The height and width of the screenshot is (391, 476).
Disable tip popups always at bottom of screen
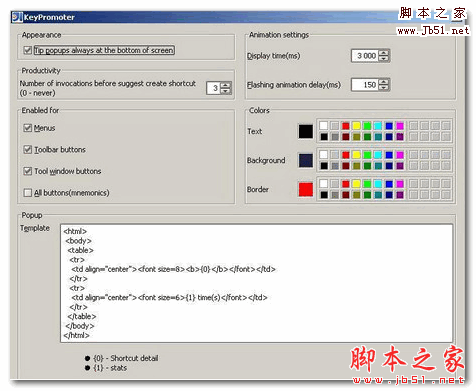click(x=28, y=50)
